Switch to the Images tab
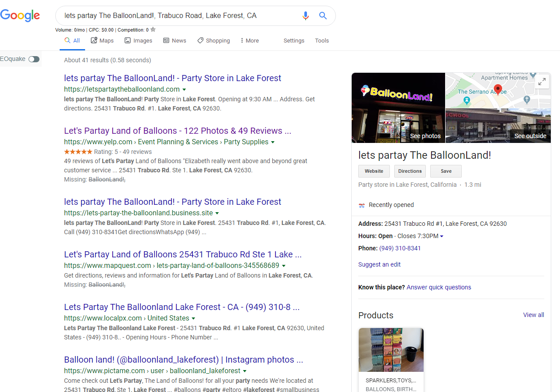 click(138, 41)
